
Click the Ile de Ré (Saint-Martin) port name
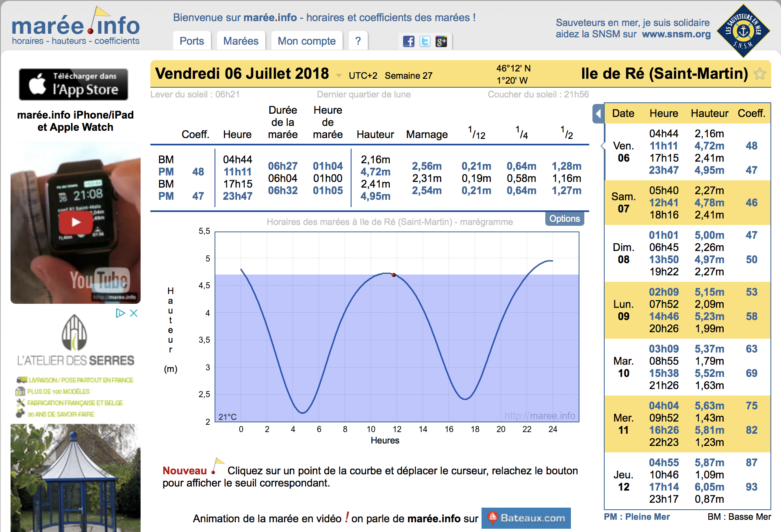click(664, 74)
